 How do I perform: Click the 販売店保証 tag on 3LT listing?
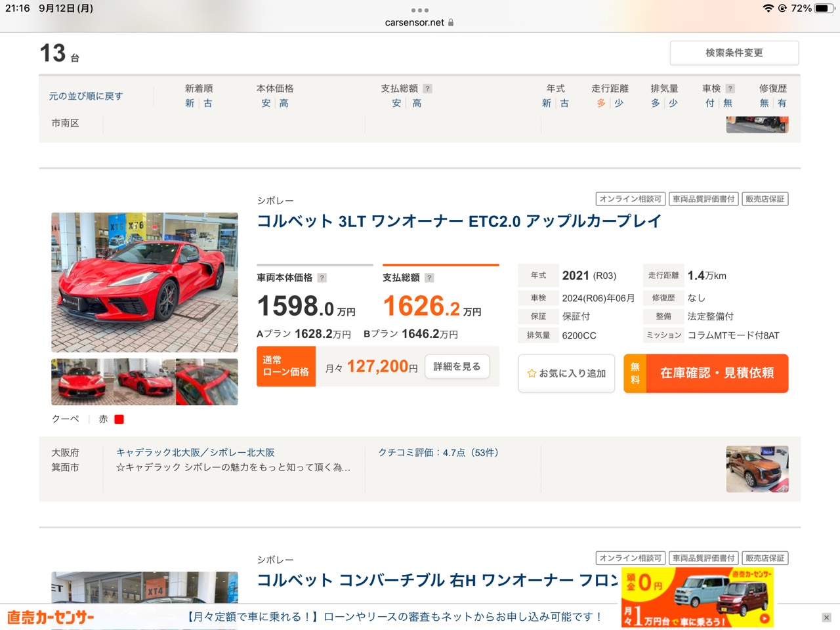[x=765, y=199]
